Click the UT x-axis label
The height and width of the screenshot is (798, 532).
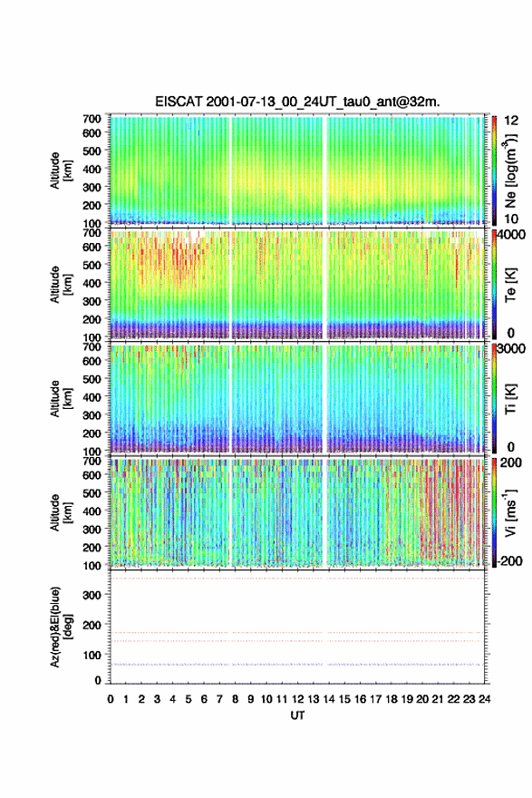[297, 715]
